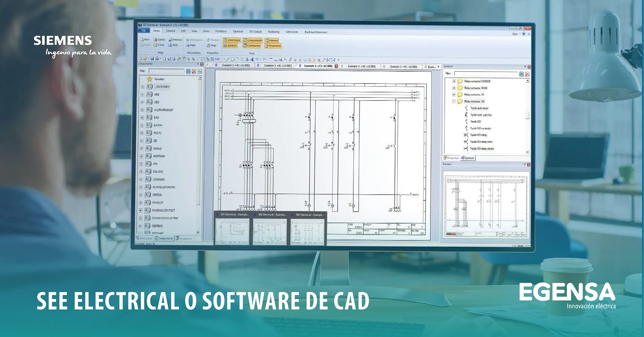Select PHOENIX CONTACT in components list
This screenshot has height=337, width=644.
tap(164, 210)
